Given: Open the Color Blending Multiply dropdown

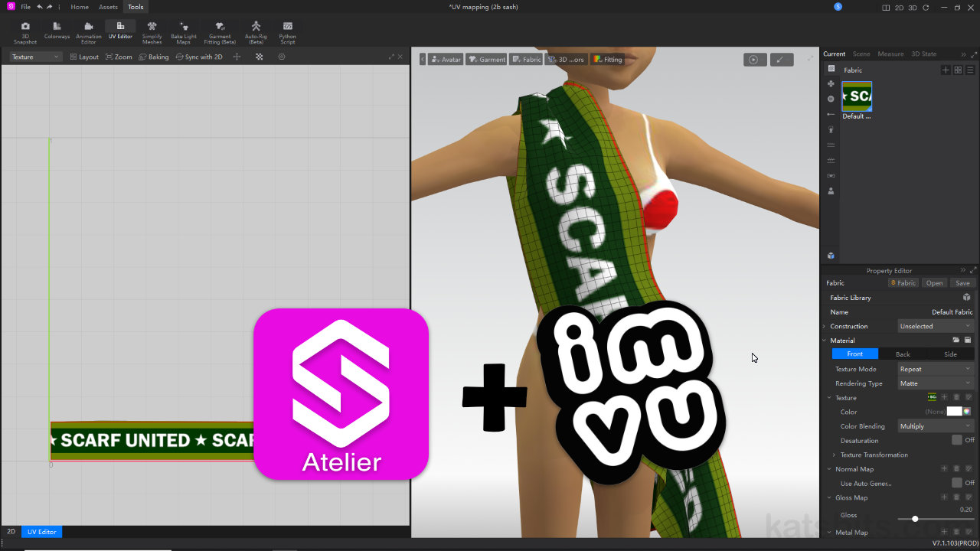Looking at the screenshot, I should click(935, 426).
